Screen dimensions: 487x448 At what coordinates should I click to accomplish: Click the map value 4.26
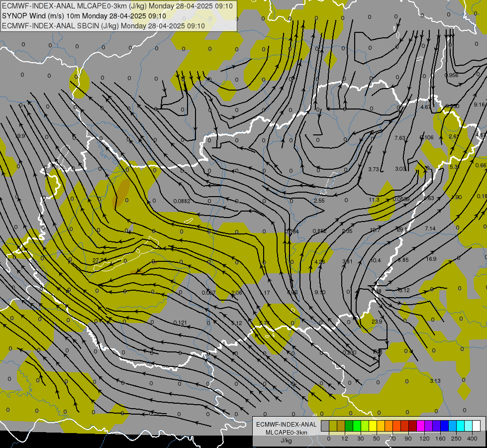319,262
